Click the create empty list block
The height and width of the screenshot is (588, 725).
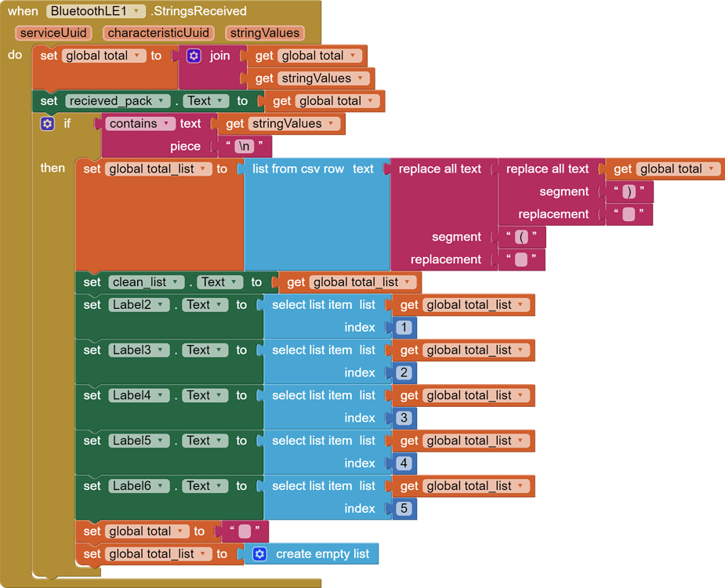coord(321,554)
